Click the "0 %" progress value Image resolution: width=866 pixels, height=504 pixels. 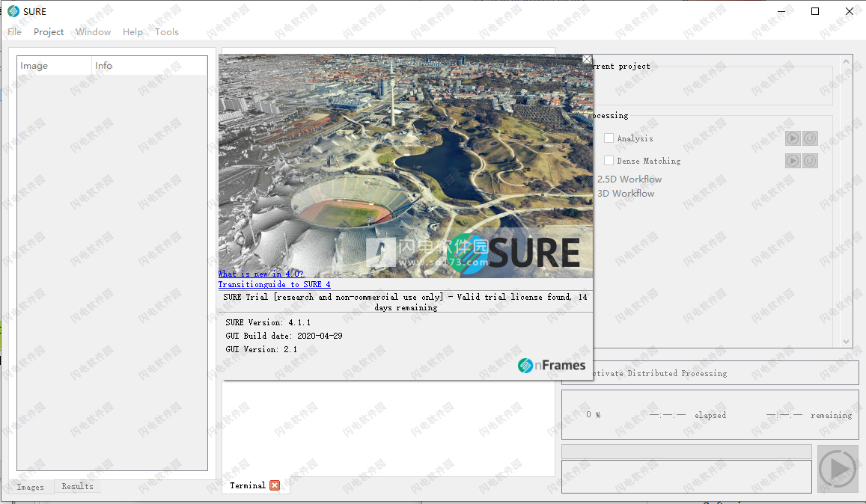tap(593, 414)
